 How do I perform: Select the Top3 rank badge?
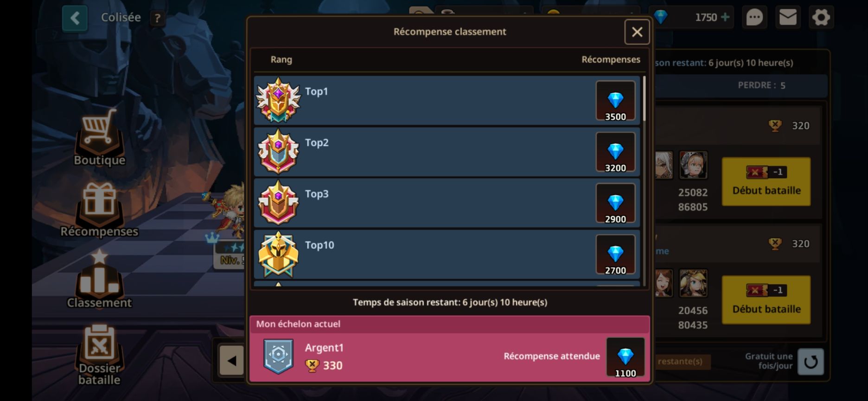(278, 202)
